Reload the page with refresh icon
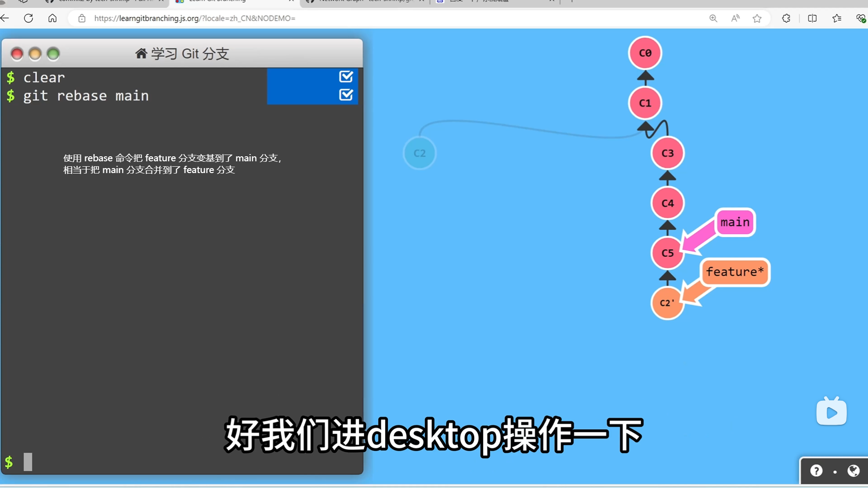This screenshot has width=868, height=488. click(28, 18)
